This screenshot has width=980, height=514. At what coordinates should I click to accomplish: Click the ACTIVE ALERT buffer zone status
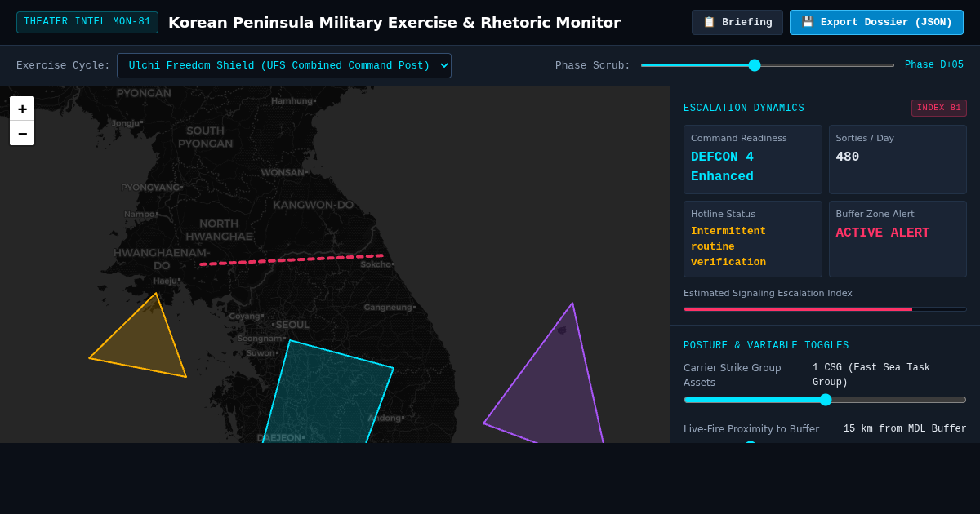tap(883, 233)
